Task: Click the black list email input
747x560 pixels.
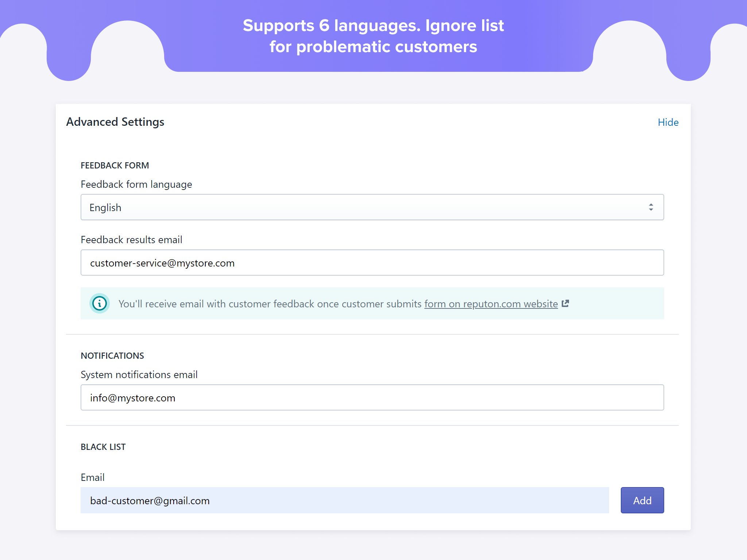Action: (344, 501)
